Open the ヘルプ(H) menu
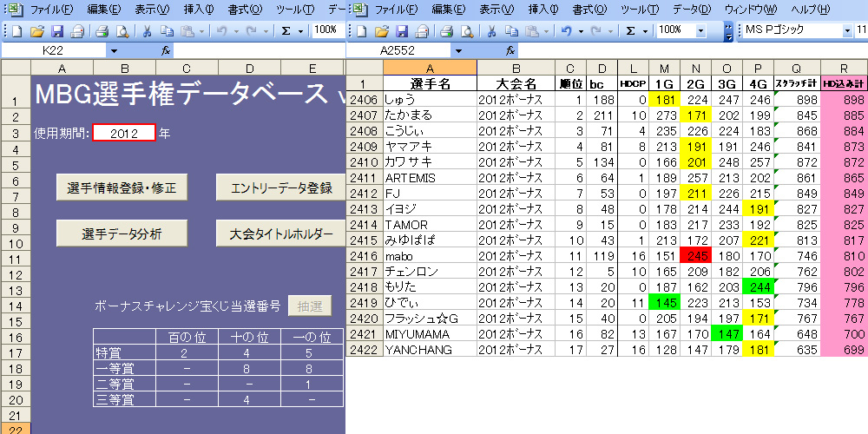 [810, 10]
